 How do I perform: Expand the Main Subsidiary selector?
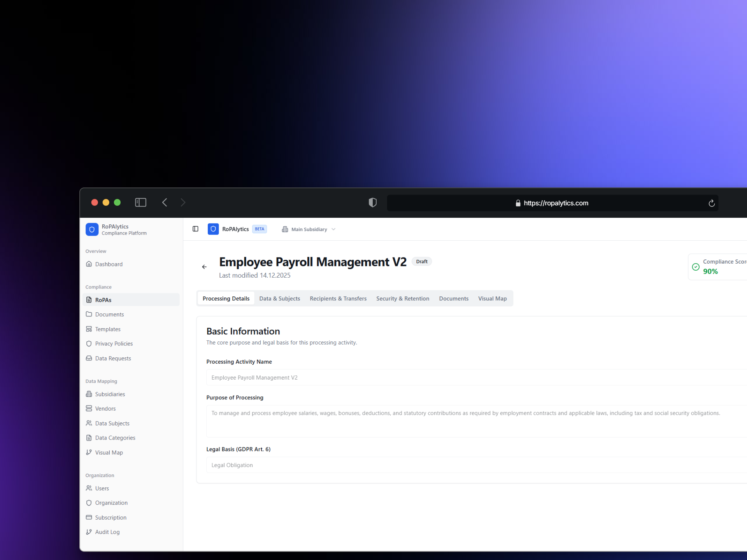(309, 229)
